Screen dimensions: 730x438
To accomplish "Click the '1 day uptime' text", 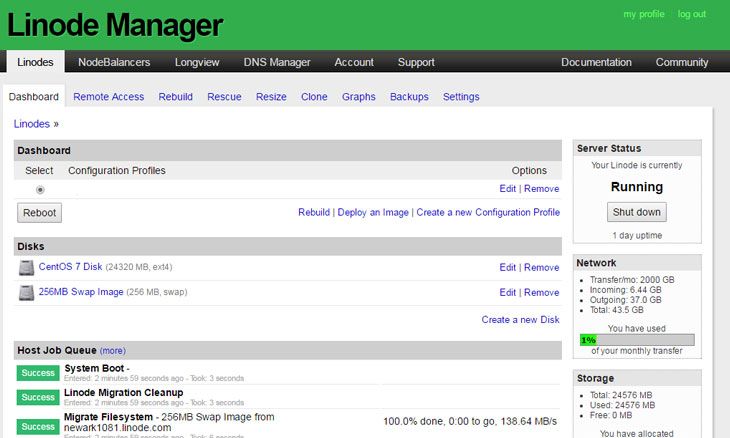I will point(637,236).
